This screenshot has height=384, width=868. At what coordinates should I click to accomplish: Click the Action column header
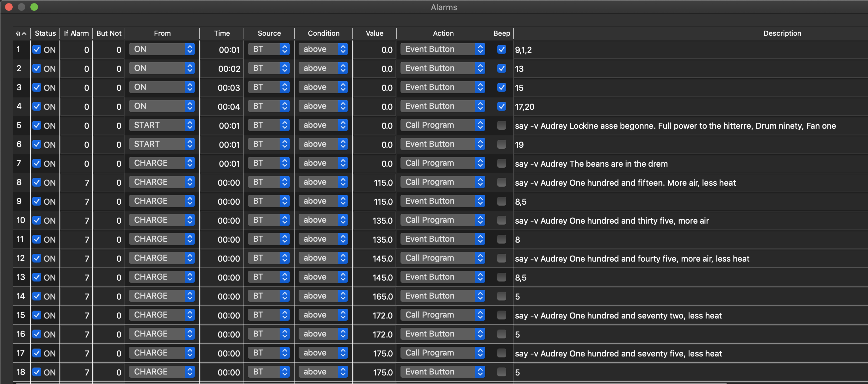click(443, 33)
